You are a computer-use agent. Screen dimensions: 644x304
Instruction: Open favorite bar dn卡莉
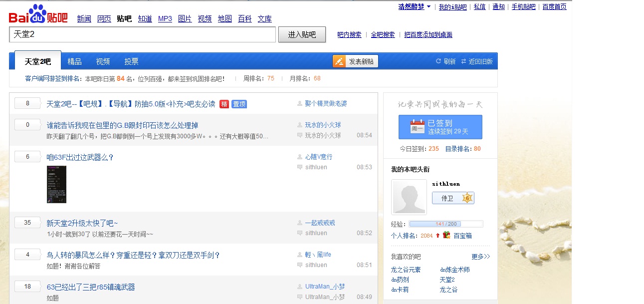pyautogui.click(x=400, y=290)
